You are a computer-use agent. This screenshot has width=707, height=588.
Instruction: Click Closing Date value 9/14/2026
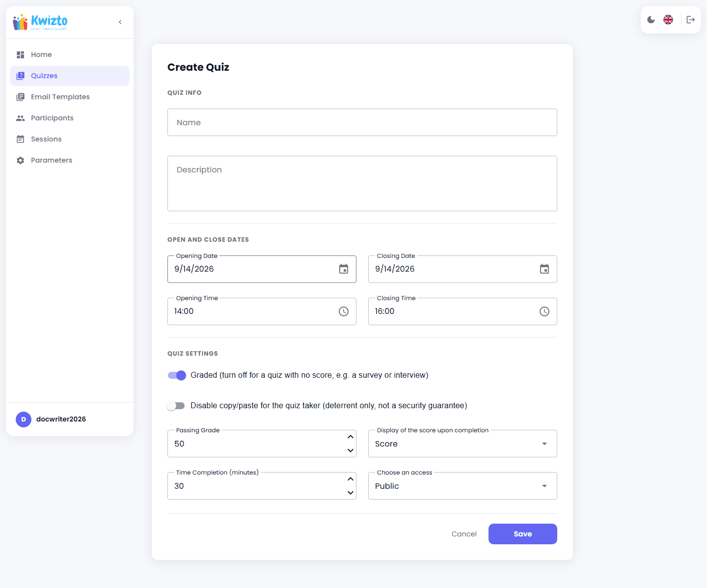click(x=395, y=269)
